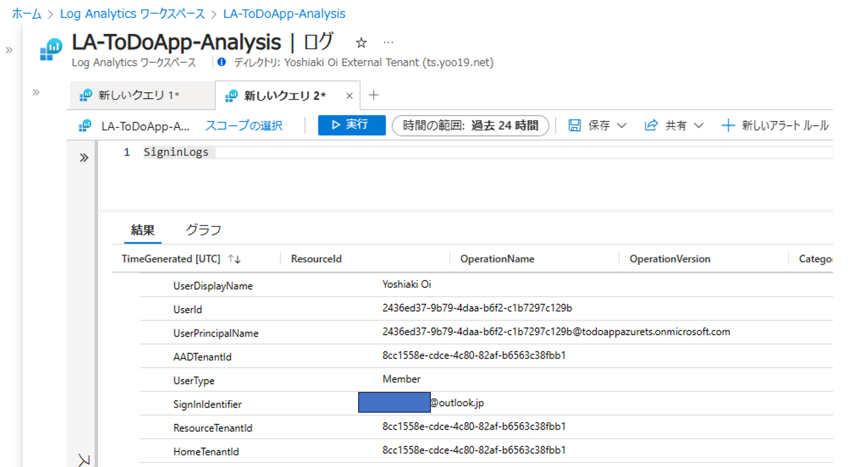Click the UserId field label
The height and width of the screenshot is (467, 868).
[188, 310]
